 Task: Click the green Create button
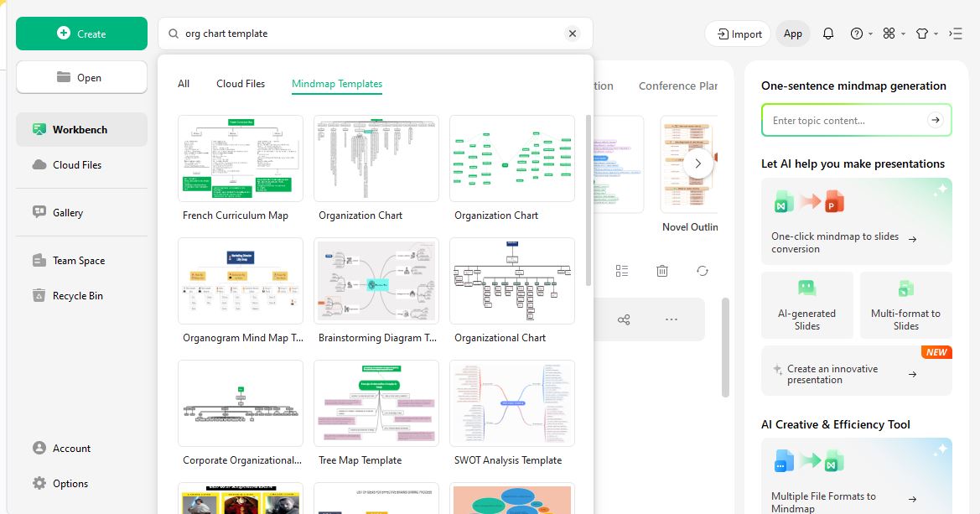click(81, 34)
